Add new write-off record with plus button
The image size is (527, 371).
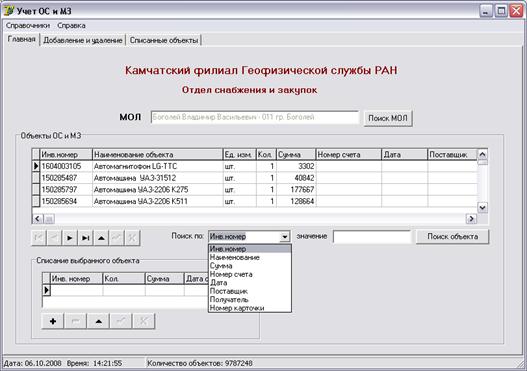point(53,321)
